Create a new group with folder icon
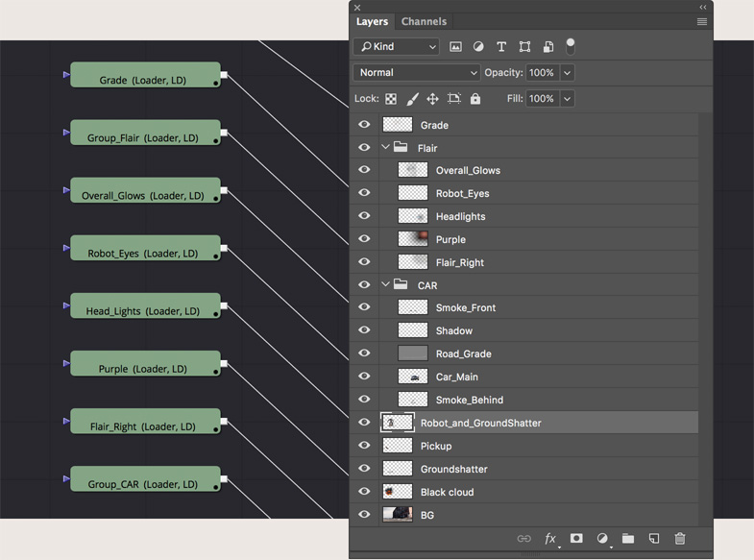Viewport: 754px width, 560px height. pos(628,539)
